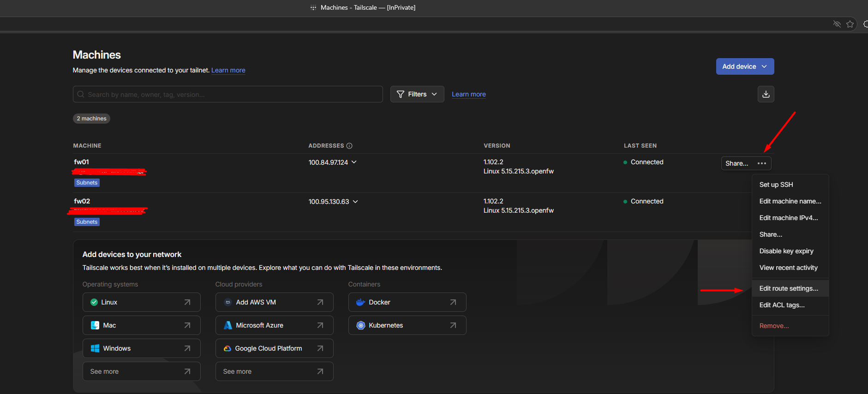
Task: Click the Add AWS VM card
Action: point(275,302)
